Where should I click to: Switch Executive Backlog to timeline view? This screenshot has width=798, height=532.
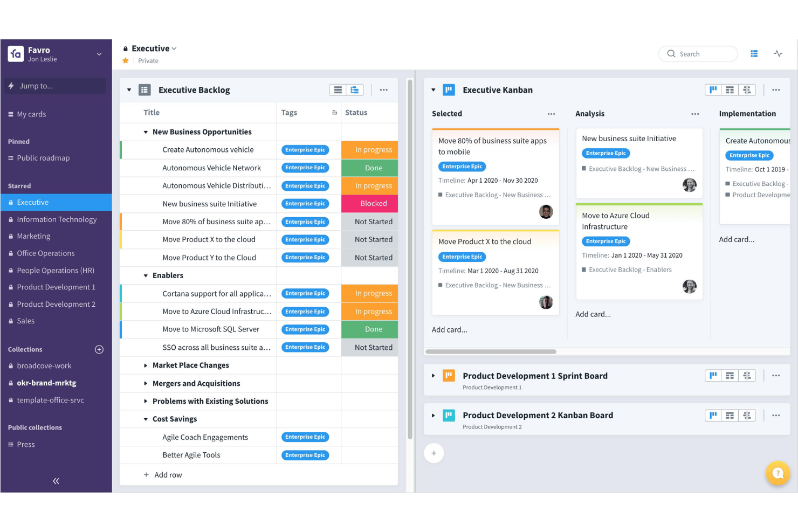point(355,90)
